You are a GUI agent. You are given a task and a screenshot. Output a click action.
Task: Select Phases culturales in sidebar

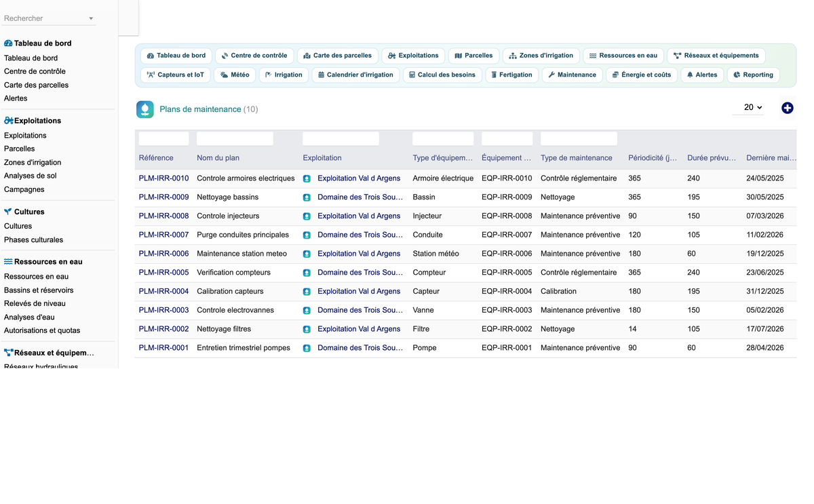(x=33, y=240)
